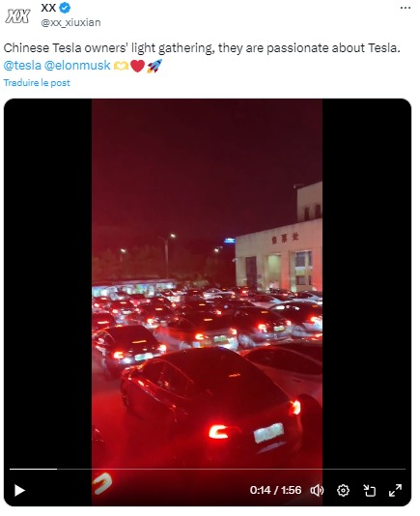Play the Tesla gathering video
420x516 pixels.
(x=19, y=490)
